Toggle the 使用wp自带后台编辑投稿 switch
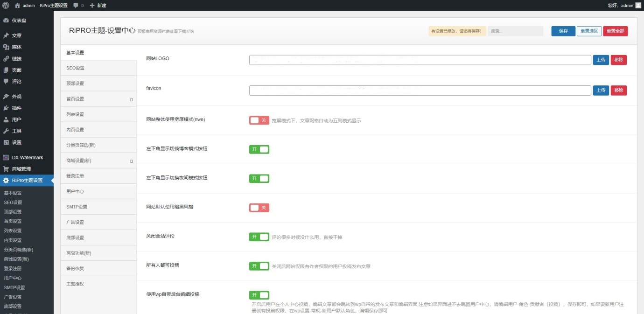644x314 pixels. pyautogui.click(x=259, y=295)
